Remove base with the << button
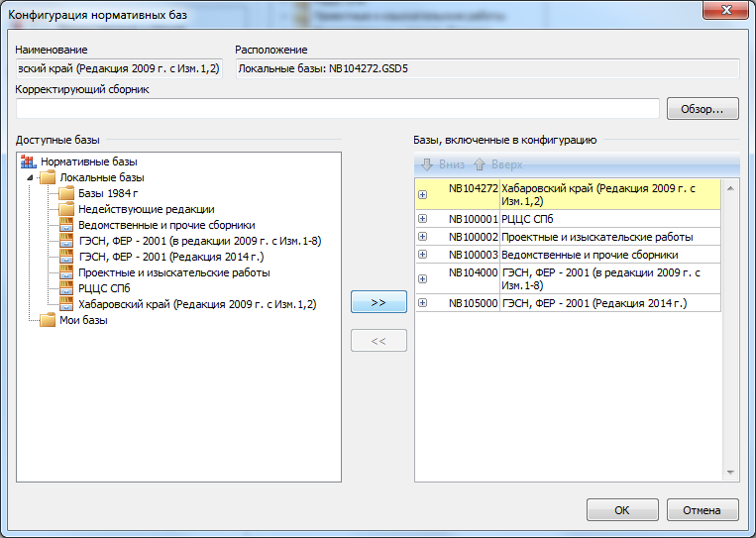The image size is (756, 538). pyautogui.click(x=378, y=341)
